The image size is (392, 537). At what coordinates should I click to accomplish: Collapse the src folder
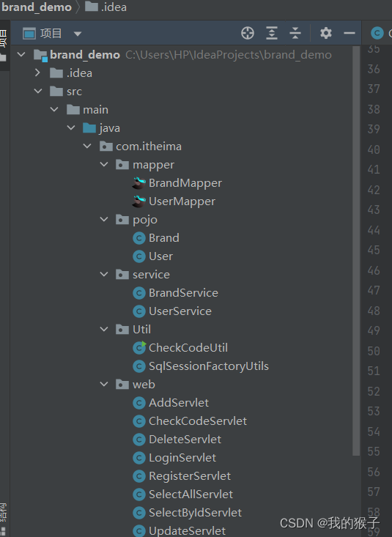pyautogui.click(x=38, y=91)
